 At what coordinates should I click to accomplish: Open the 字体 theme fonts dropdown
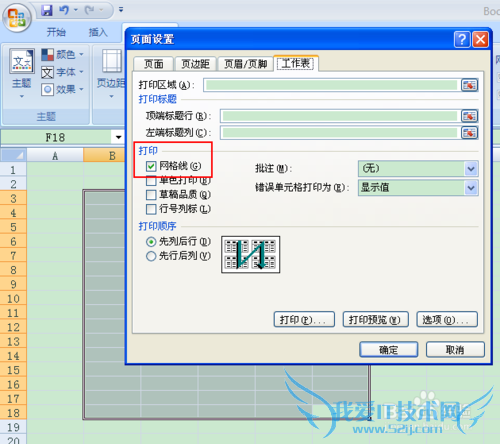62,72
